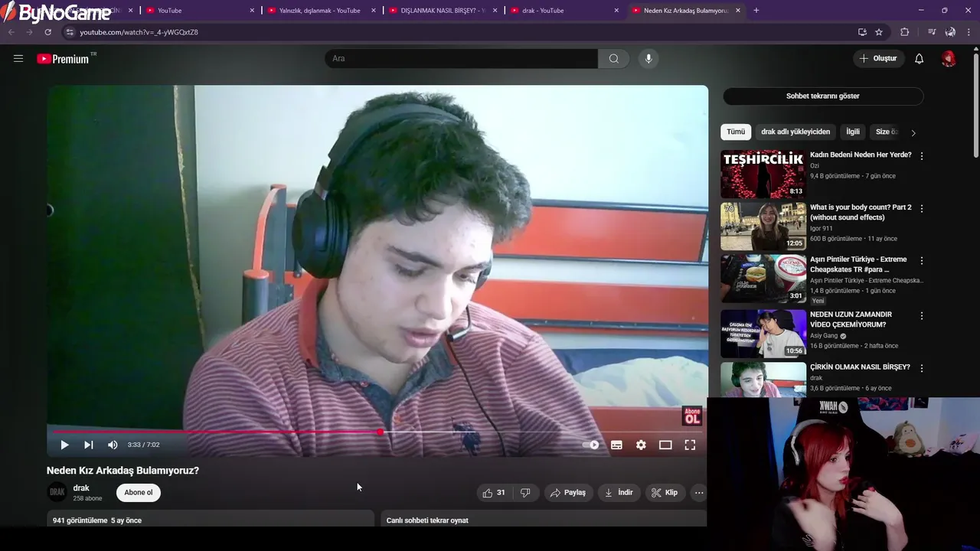Viewport: 980px width, 551px height.
Task: Open the notifications bell
Action: pyautogui.click(x=919, y=58)
